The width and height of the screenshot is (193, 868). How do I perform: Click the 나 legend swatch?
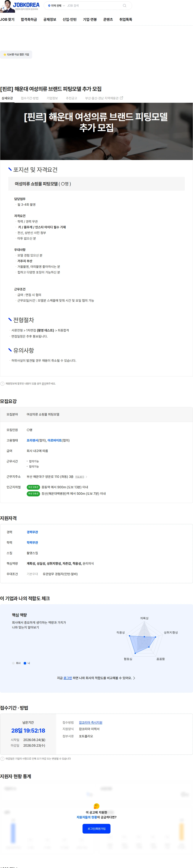click(25, 663)
